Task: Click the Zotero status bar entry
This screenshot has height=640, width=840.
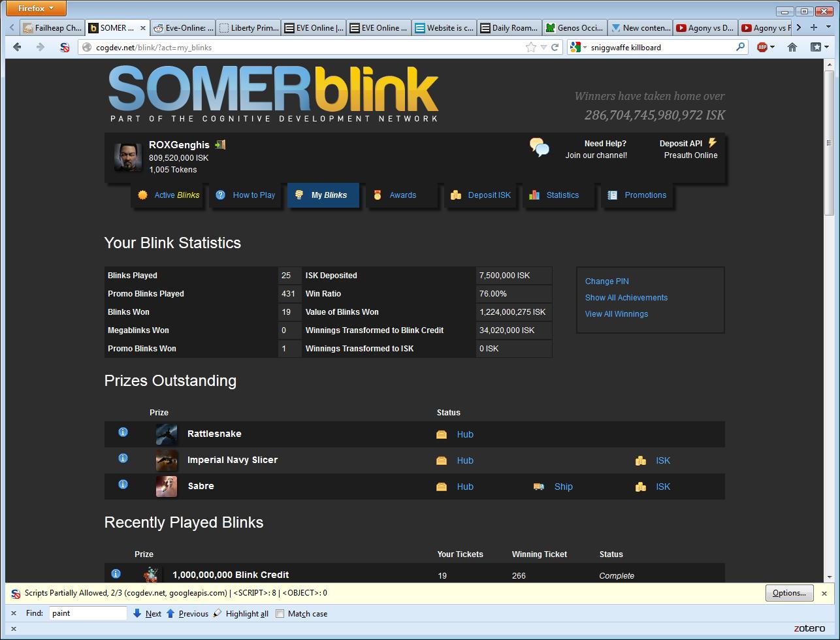Action: pos(809,628)
